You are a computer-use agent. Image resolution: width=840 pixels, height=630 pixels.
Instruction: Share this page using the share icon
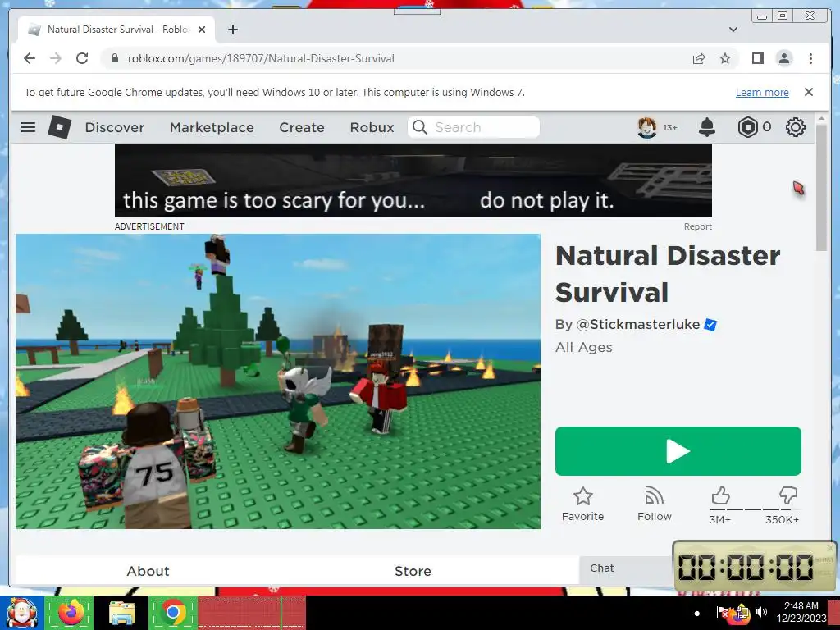coord(699,58)
